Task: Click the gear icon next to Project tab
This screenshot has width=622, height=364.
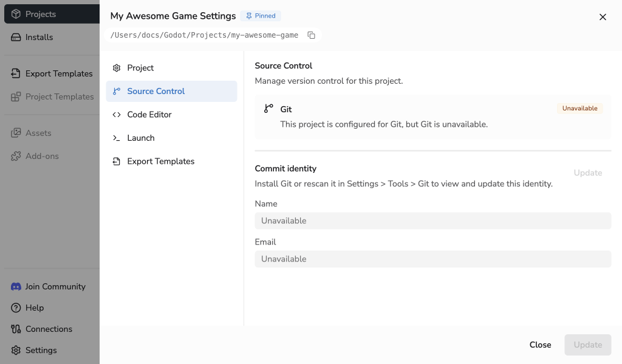Action: pos(117,68)
